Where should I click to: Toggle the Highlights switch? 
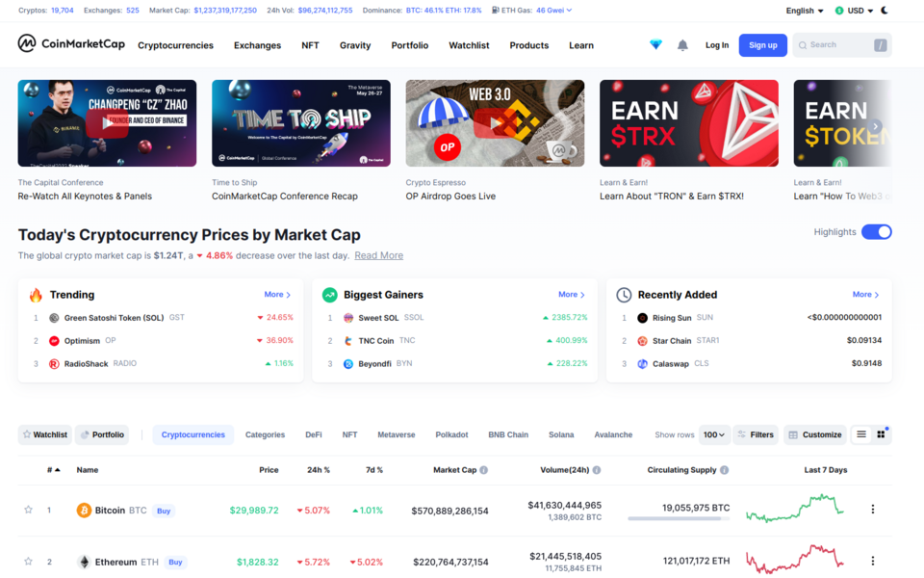tap(876, 232)
